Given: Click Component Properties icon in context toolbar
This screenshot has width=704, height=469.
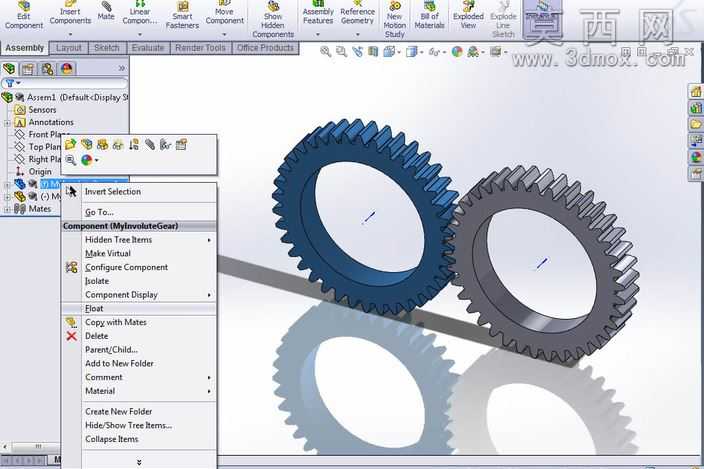Looking at the screenshot, I should click(181, 145).
